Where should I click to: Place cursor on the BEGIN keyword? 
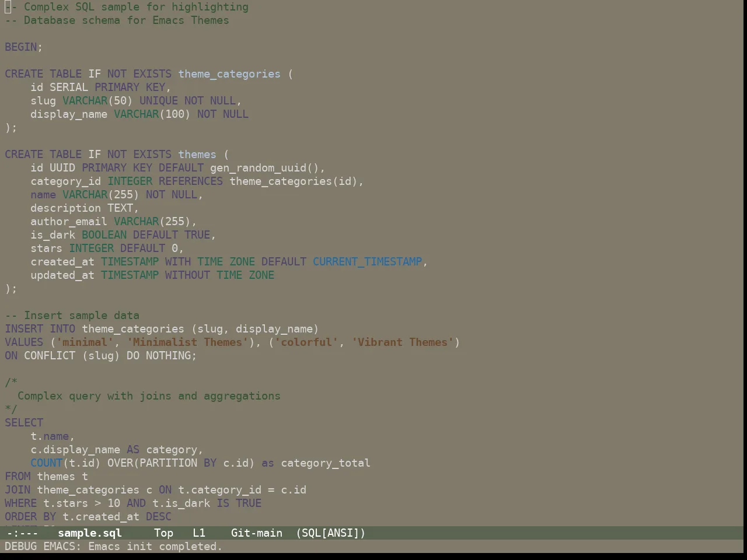[21, 47]
